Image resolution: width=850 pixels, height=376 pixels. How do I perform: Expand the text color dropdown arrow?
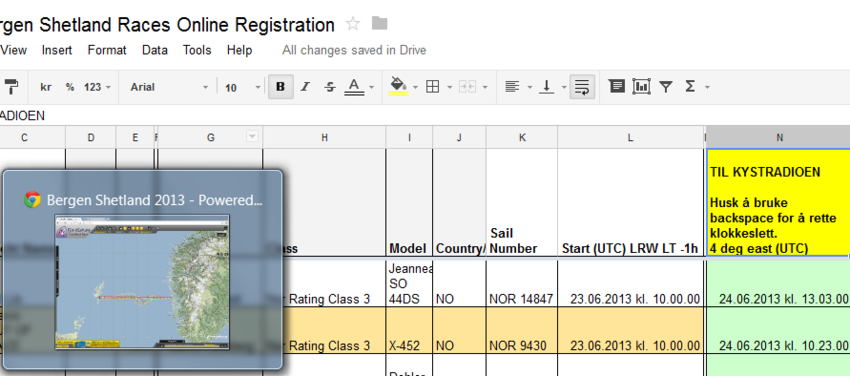coord(371,87)
